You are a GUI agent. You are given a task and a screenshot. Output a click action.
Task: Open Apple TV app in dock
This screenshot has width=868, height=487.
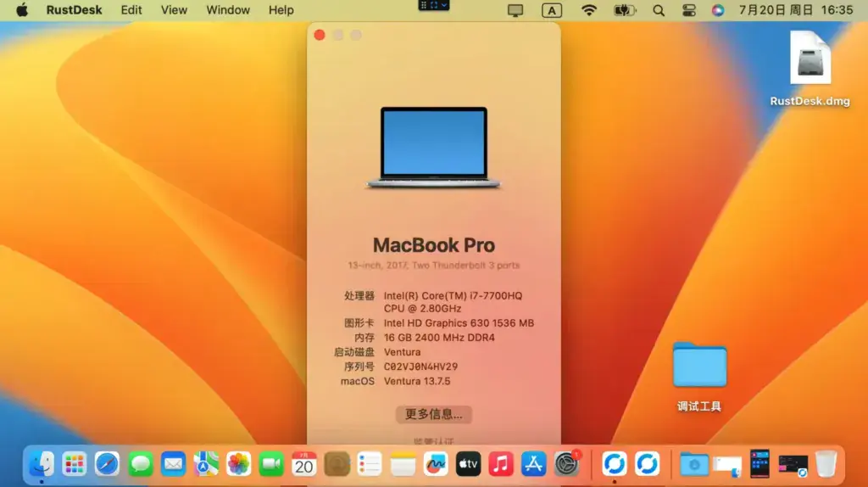(468, 464)
